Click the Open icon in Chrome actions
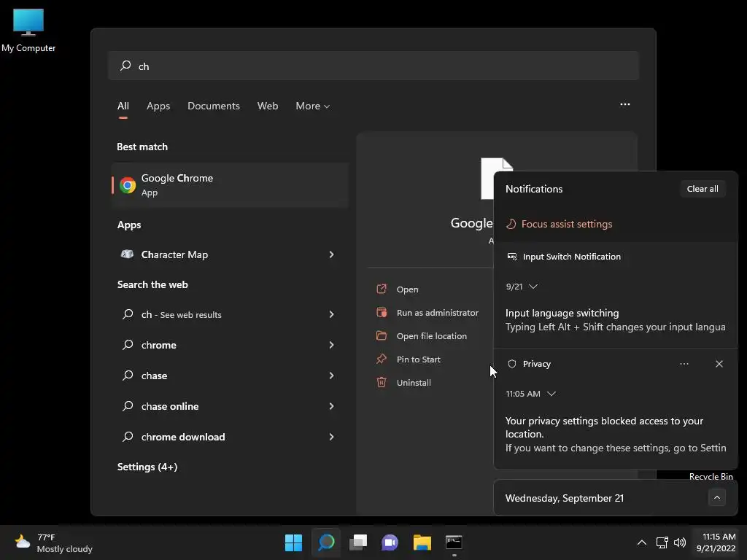Screen dimensions: 747x560 [382, 289]
